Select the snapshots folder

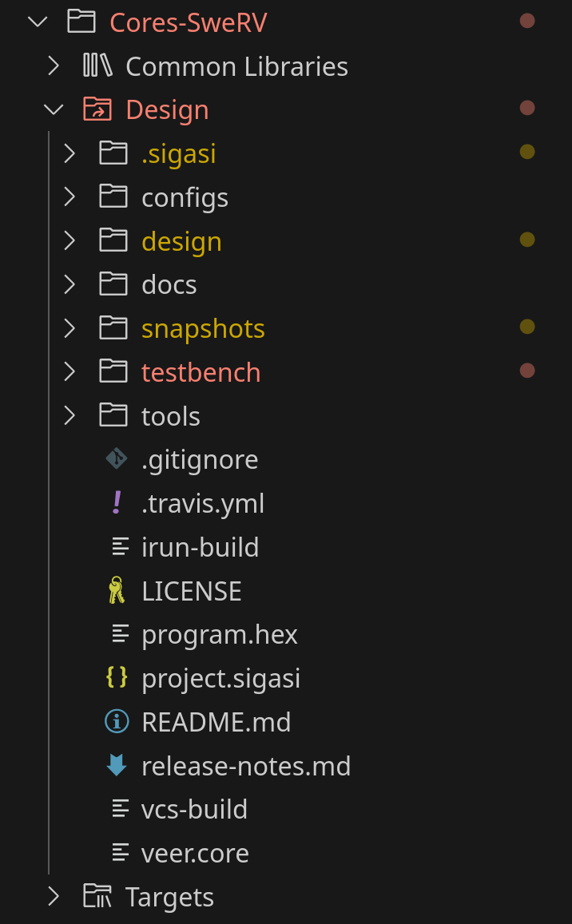203,329
